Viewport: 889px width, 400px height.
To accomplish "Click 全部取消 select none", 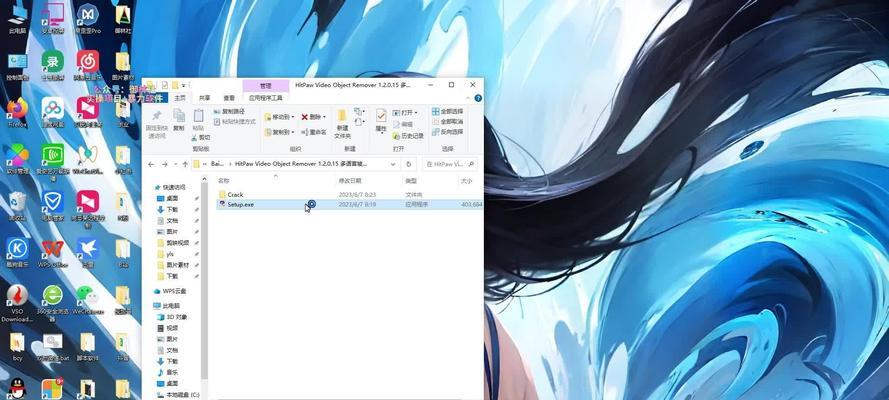I will [447, 121].
